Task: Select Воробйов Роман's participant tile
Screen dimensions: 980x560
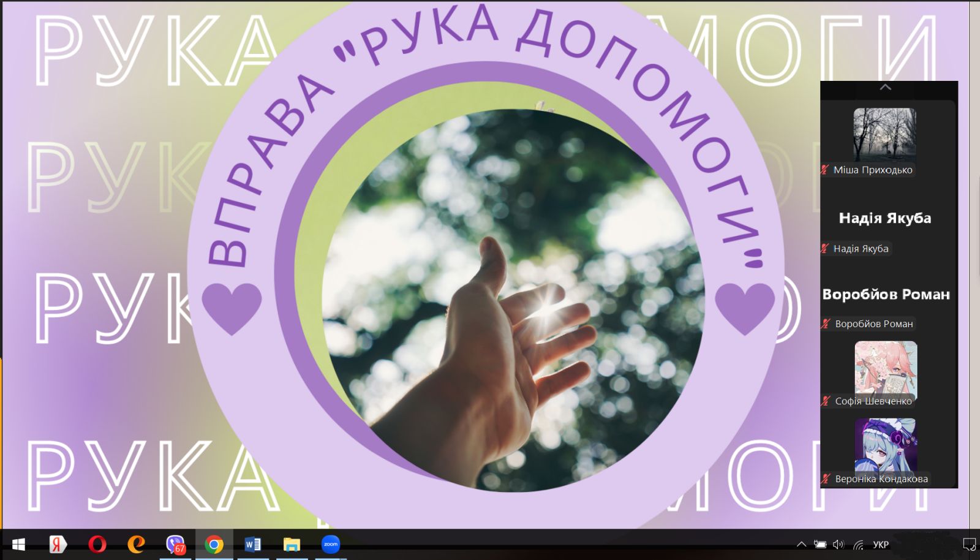Action: click(887, 294)
